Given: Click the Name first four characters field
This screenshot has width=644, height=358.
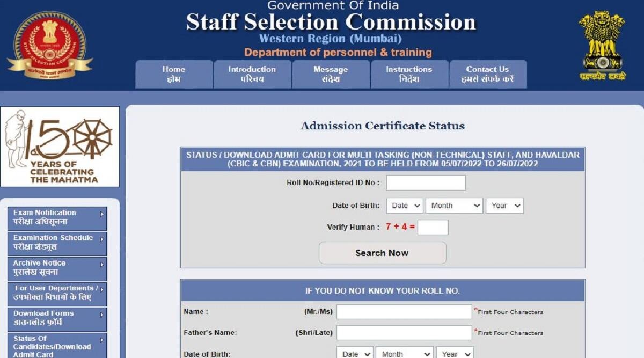Looking at the screenshot, I should tap(404, 312).
